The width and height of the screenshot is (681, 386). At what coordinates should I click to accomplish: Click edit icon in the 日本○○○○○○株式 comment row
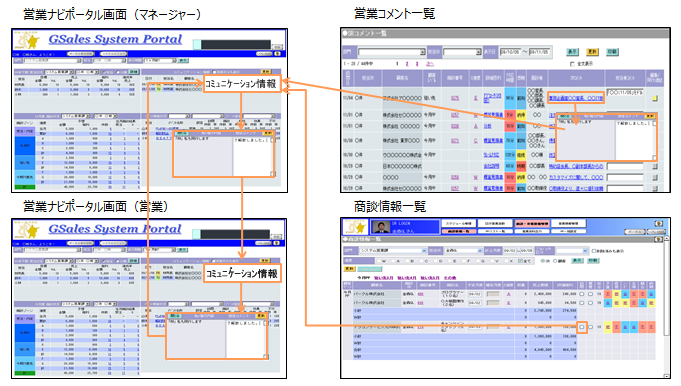tap(655, 166)
